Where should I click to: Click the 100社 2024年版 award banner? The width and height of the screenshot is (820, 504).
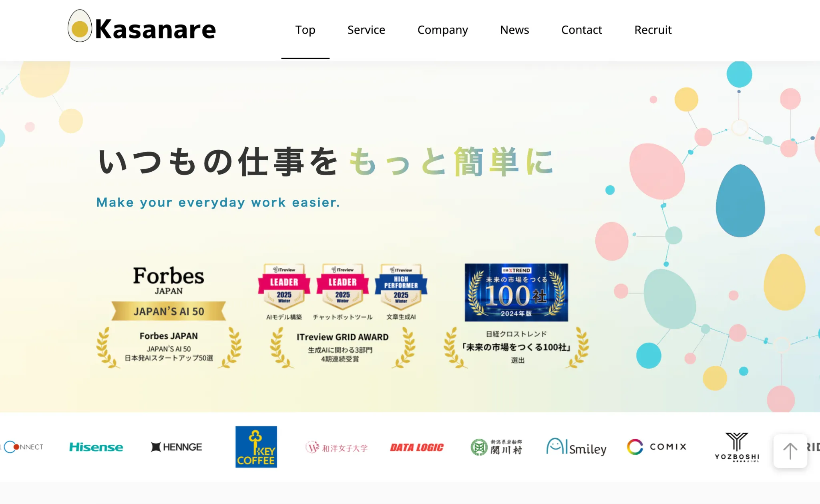click(x=516, y=292)
